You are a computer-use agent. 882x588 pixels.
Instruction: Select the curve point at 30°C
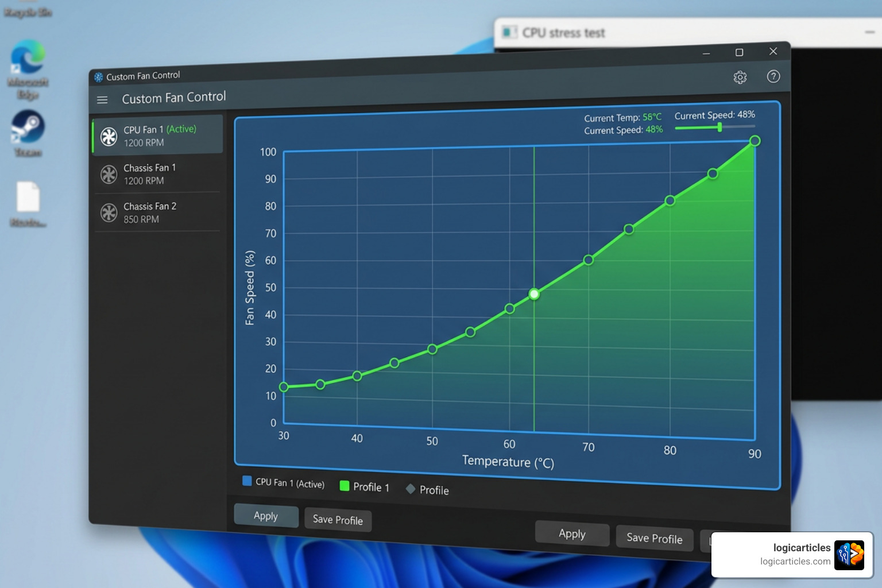point(284,387)
